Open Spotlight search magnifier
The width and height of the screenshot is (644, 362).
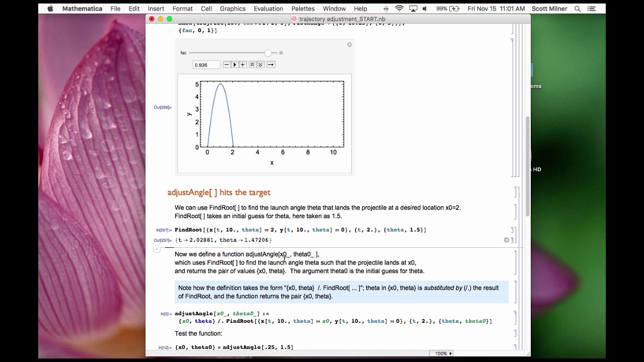[x=578, y=9]
